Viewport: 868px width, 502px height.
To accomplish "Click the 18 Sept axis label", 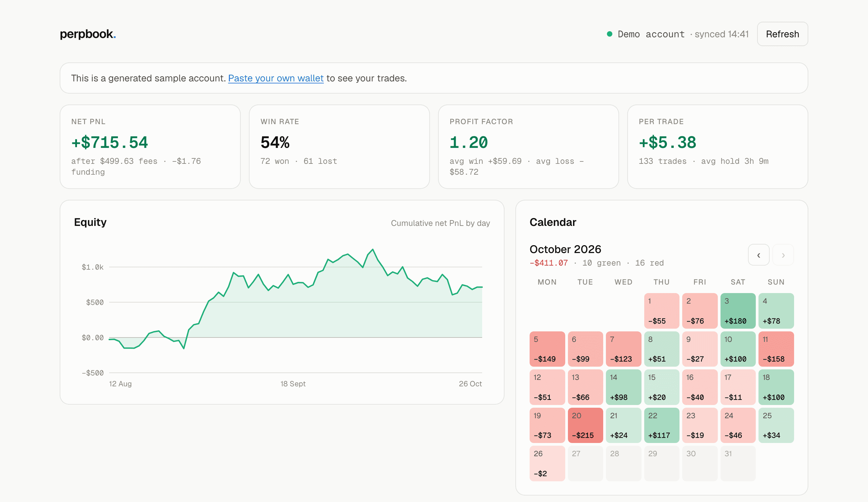I will point(293,384).
